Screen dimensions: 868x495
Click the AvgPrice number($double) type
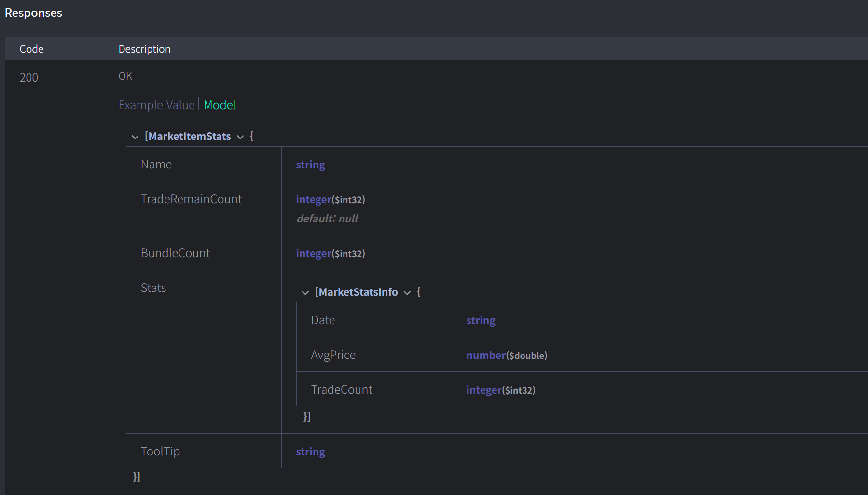click(x=506, y=356)
